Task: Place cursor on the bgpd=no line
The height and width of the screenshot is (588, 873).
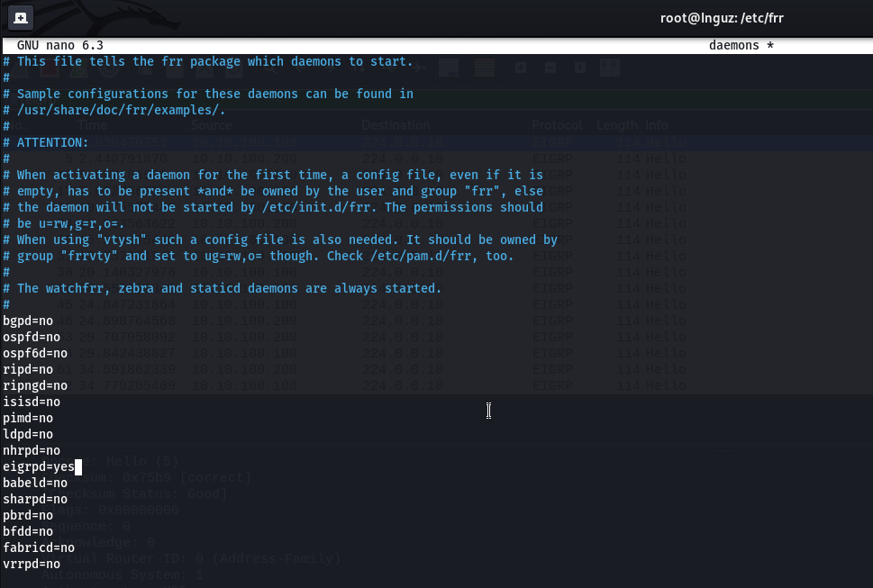Action: (28, 321)
